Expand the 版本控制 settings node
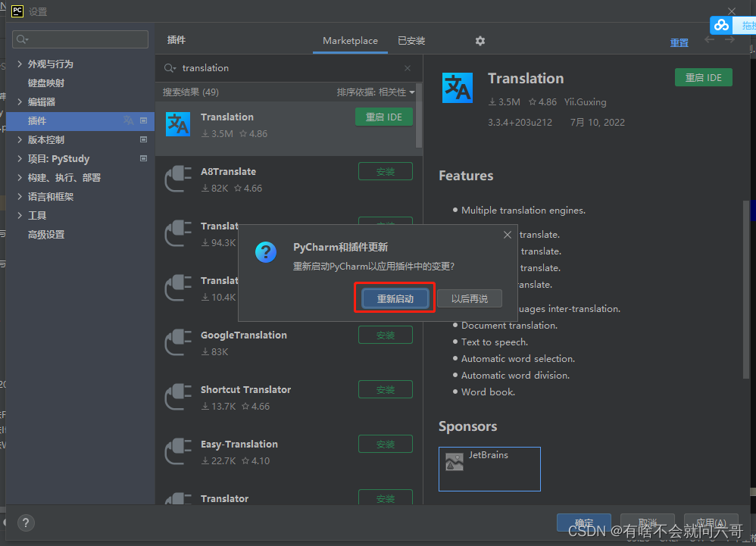This screenshot has width=756, height=546. (x=19, y=139)
